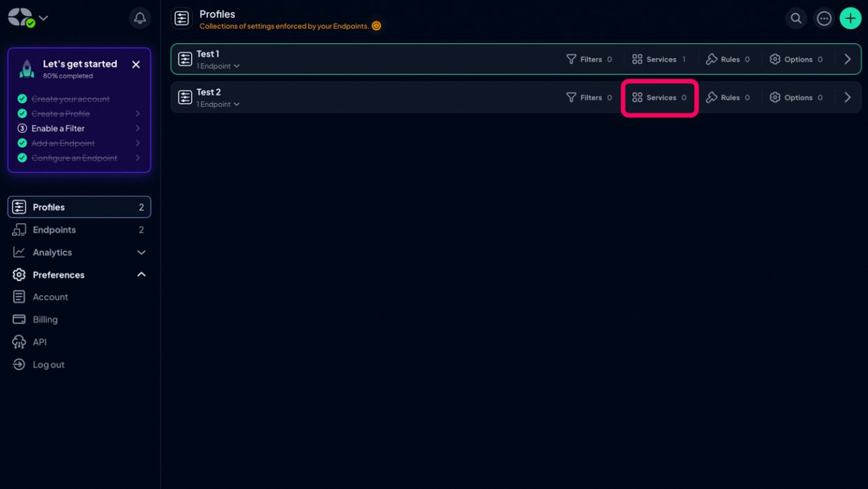Click the orange info icon after the subtitle

[x=376, y=26]
